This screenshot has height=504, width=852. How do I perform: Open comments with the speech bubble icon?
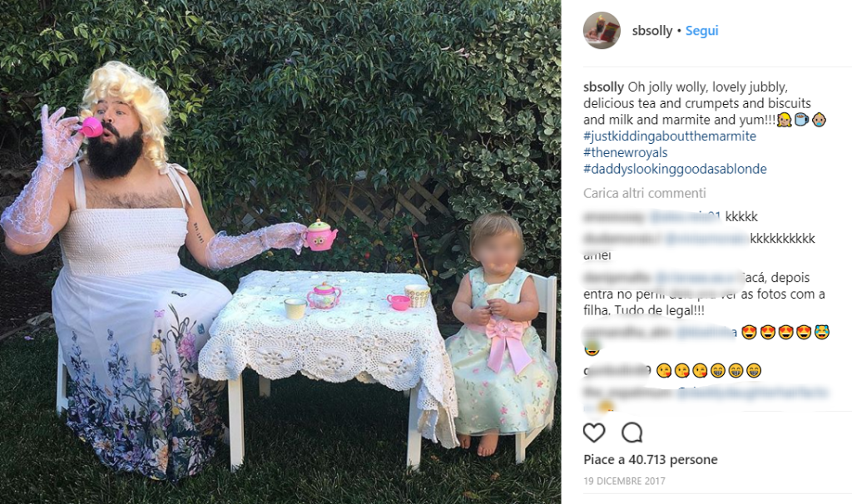pos(632,432)
